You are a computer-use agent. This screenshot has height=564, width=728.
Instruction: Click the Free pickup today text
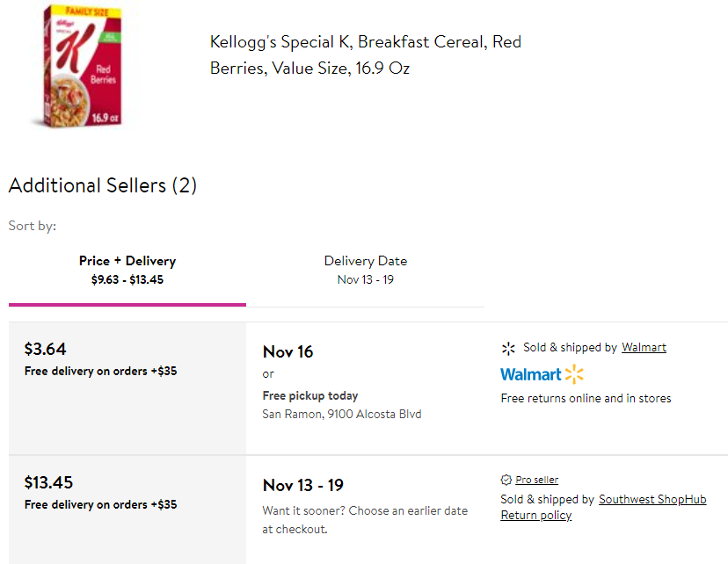point(310,395)
